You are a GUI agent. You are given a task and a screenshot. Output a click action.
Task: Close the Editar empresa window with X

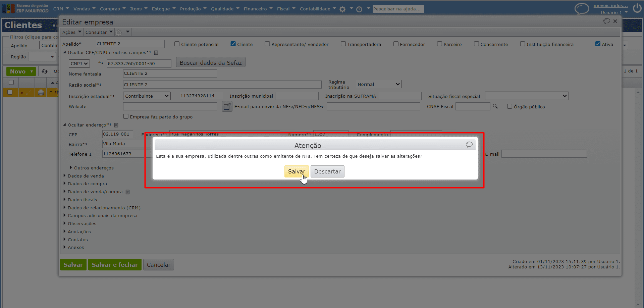(x=615, y=21)
